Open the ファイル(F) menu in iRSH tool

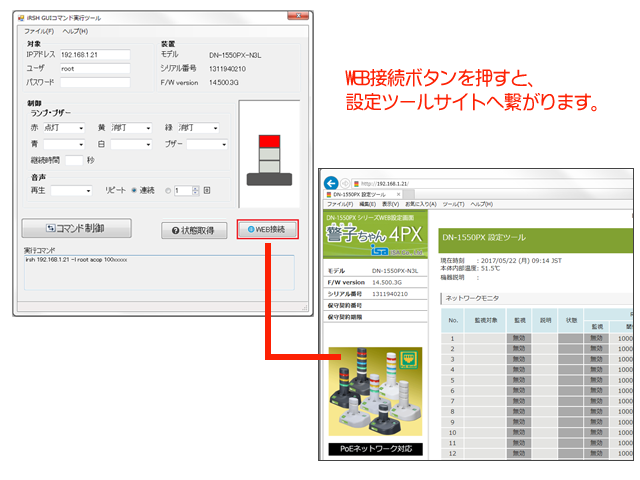click(39, 31)
